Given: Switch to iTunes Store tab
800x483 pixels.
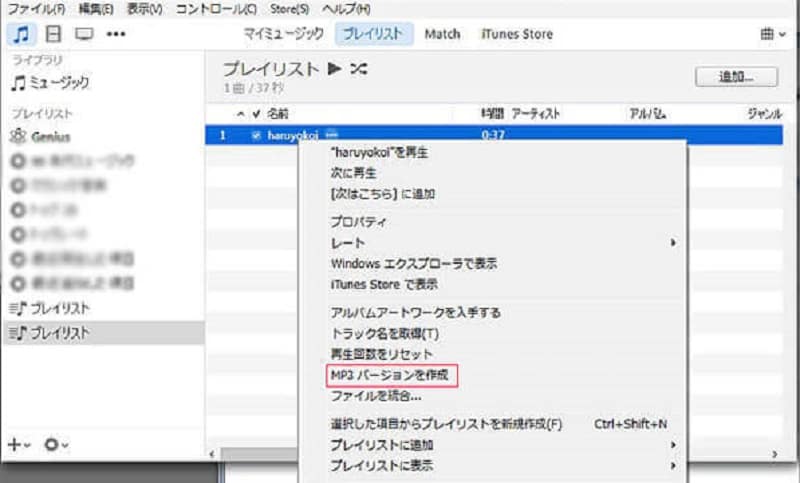Looking at the screenshot, I should 517,34.
